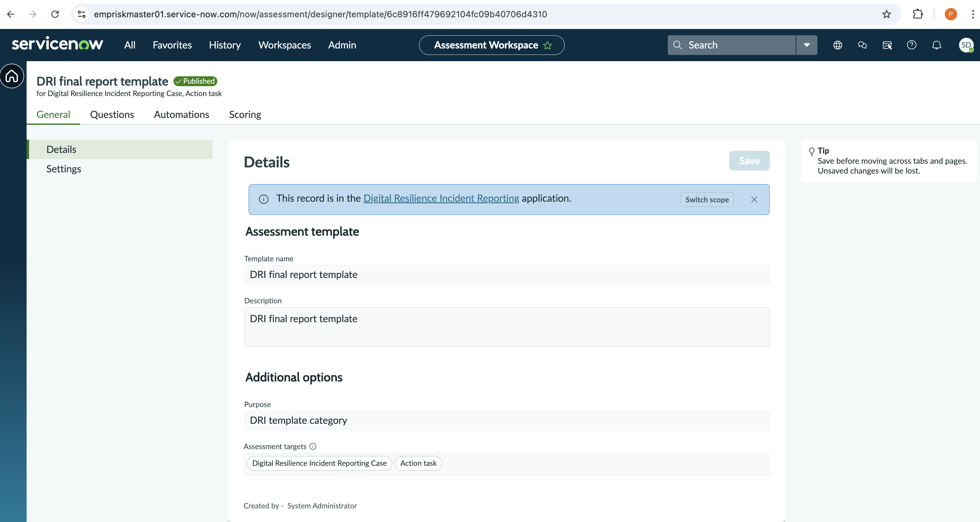Open the History menu
The height and width of the screenshot is (522, 980).
click(225, 45)
